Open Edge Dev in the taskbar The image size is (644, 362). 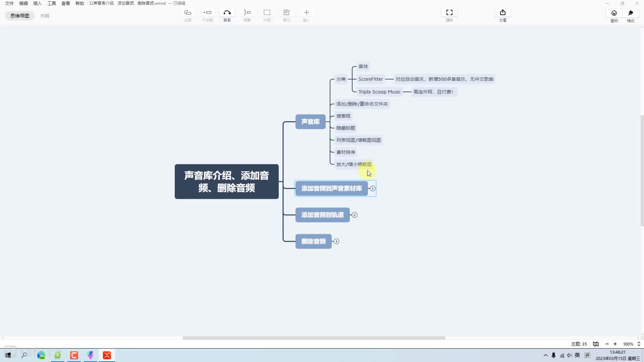[41, 355]
